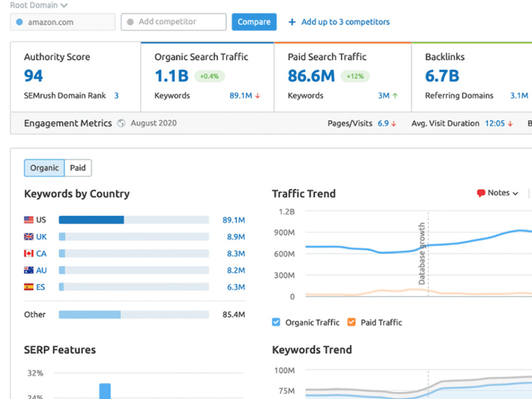Image resolution: width=532 pixels, height=399 pixels.
Task: Click the blue bar in SERP Features chart
Action: [x=105, y=391]
